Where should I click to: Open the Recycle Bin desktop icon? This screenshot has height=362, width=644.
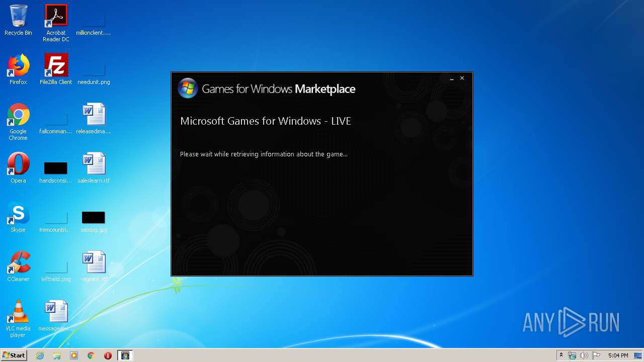click(x=18, y=20)
